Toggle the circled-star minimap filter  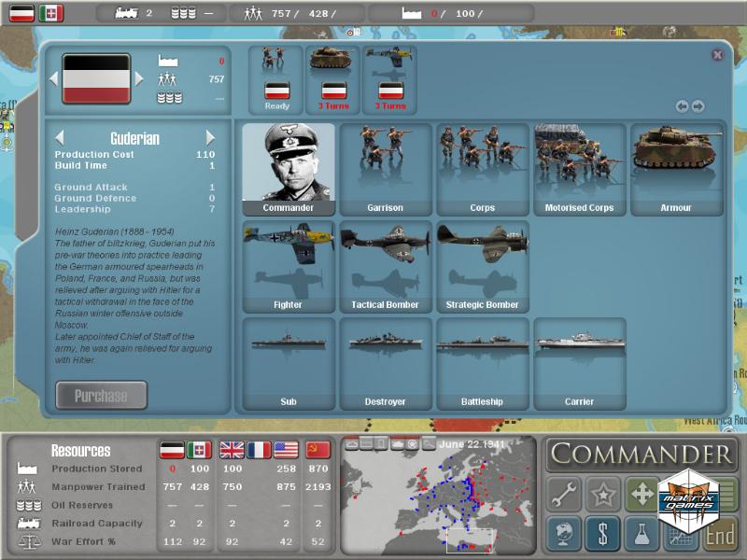[x=413, y=444]
